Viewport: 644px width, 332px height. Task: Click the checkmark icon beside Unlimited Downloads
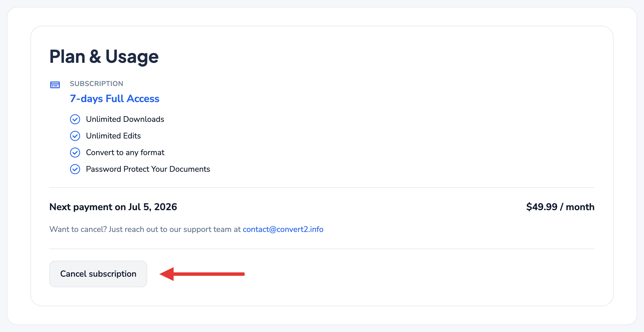[75, 119]
